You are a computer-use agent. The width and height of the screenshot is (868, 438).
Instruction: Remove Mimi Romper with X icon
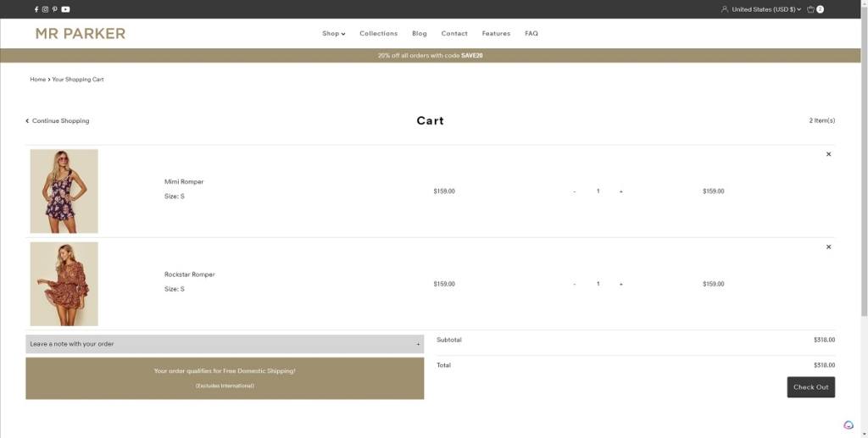coord(828,154)
